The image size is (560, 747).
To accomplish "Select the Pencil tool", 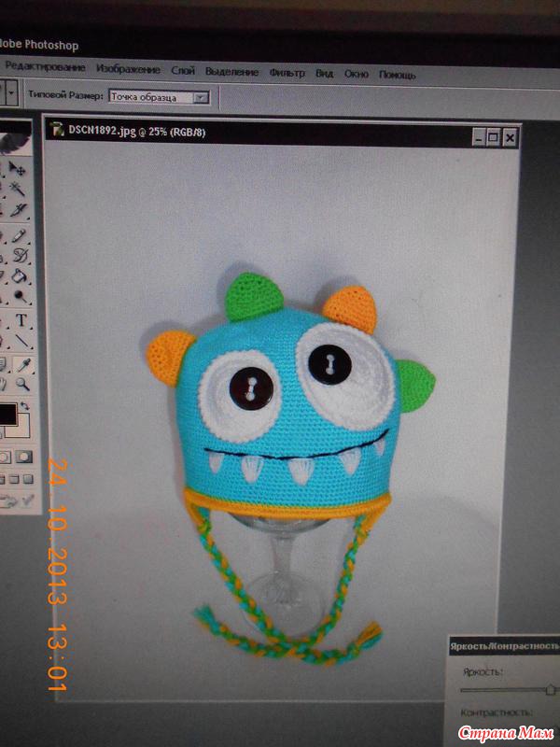I will 19,235.
